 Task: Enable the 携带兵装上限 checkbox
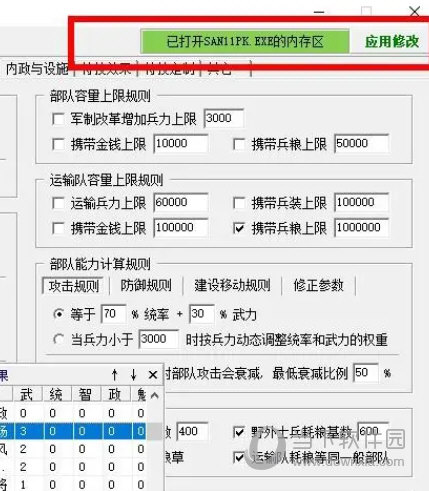pos(239,203)
